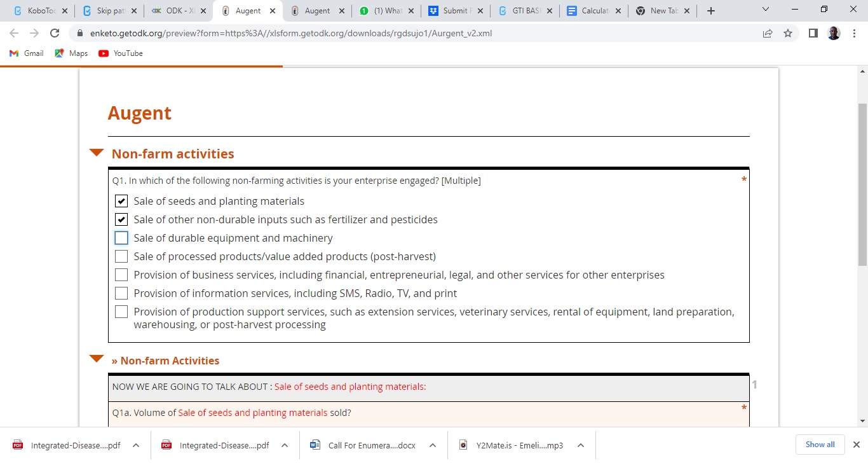Open the Chrome side panel icon

(813, 33)
